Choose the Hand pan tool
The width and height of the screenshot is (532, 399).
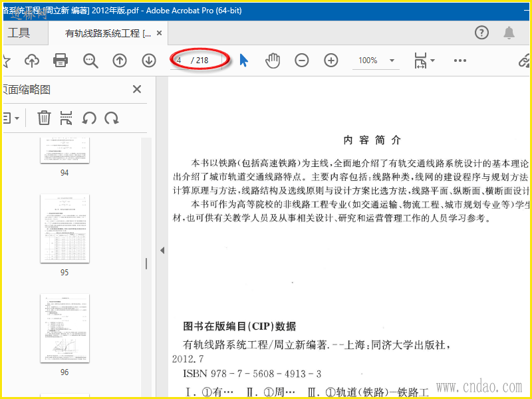273,61
